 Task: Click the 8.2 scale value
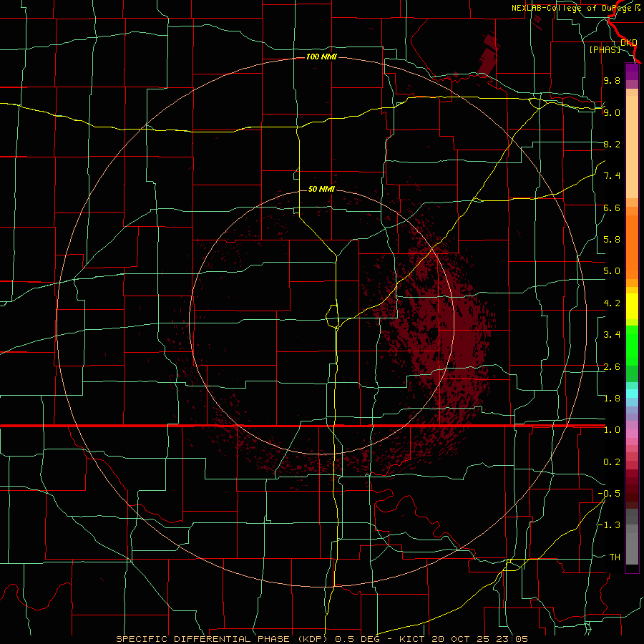(612, 144)
